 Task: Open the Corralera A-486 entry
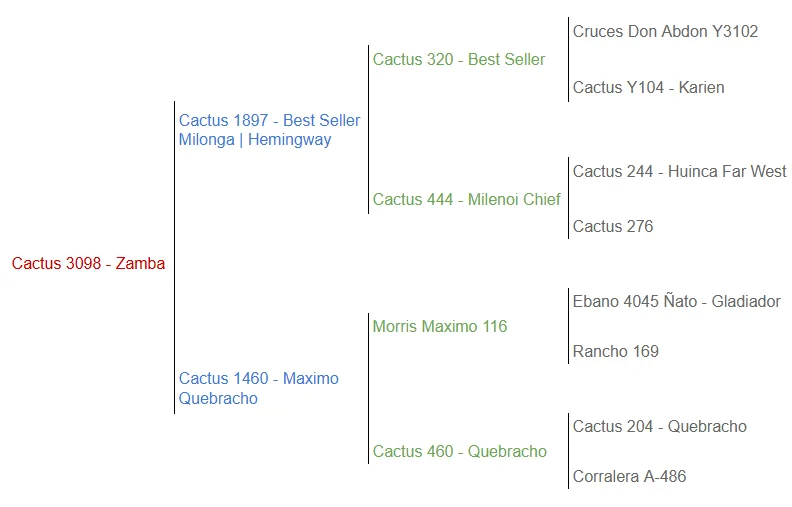tap(629, 477)
